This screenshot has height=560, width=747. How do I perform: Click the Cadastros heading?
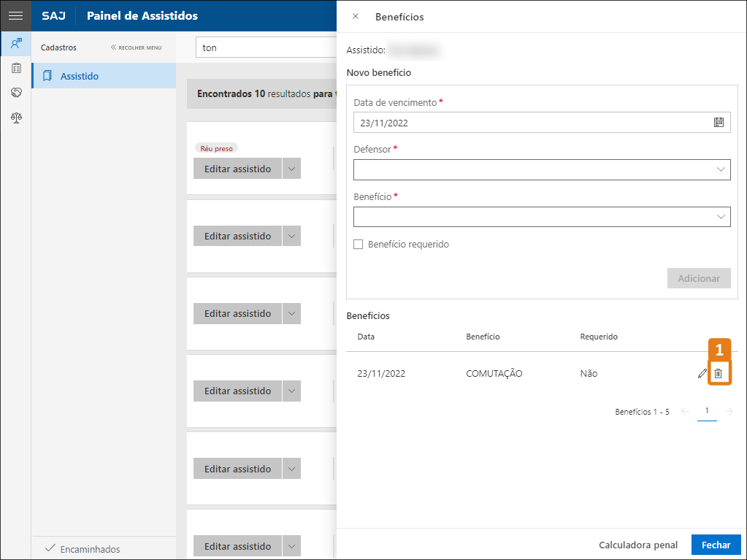coord(58,47)
